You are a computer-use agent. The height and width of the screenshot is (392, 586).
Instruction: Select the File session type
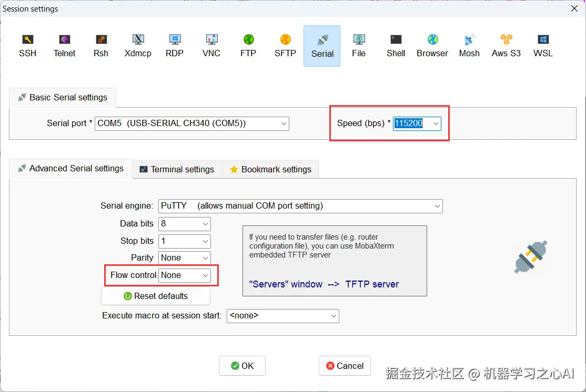(x=358, y=46)
